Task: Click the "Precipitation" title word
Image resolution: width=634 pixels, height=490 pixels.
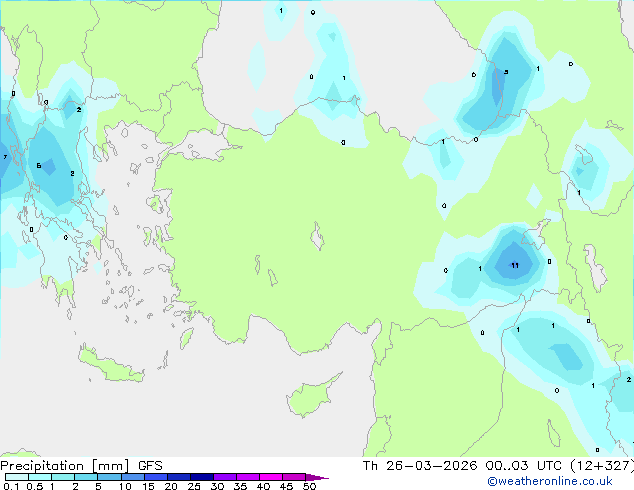Action: (x=42, y=466)
